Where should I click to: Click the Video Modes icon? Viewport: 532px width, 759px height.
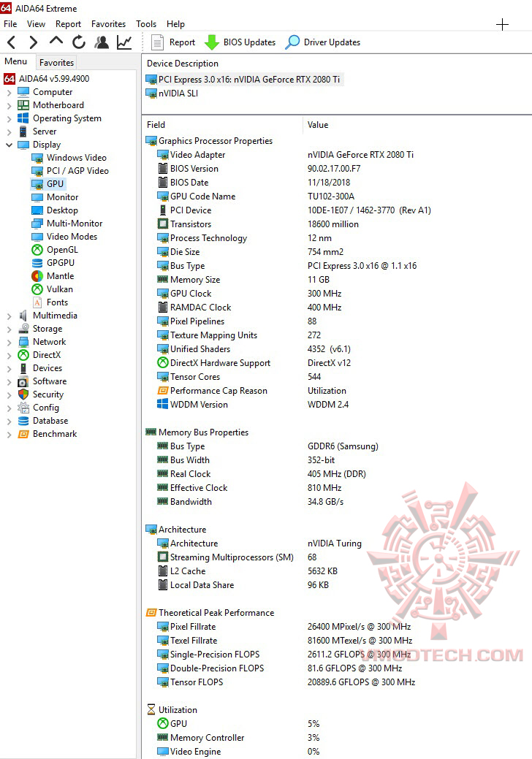coord(37,236)
